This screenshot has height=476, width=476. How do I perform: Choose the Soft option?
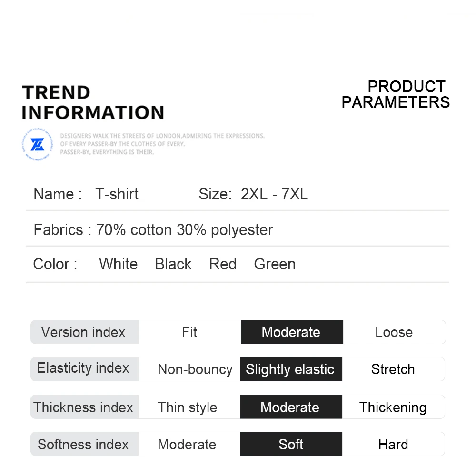pyautogui.click(x=291, y=445)
